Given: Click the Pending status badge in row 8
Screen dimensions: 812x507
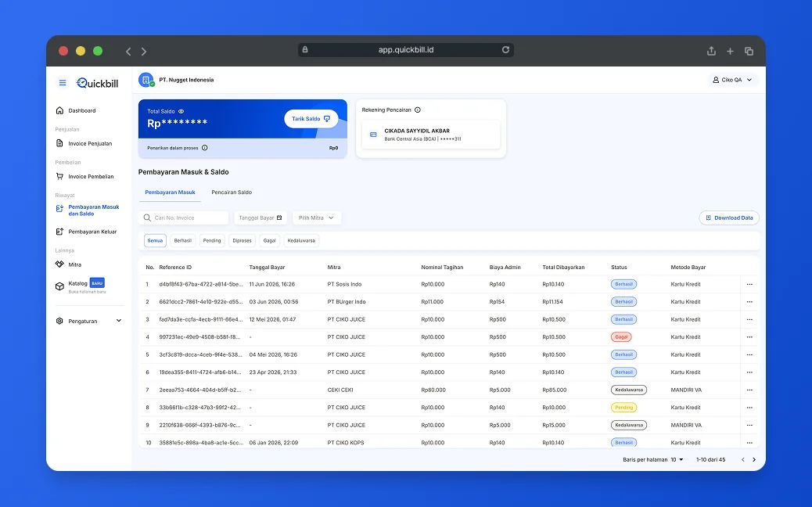Looking at the screenshot, I should tap(623, 408).
